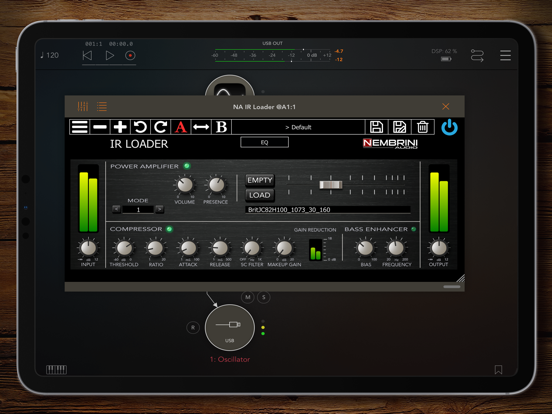The height and width of the screenshot is (414, 552).
Task: Open the plugin hamburger menu icon
Action: (80, 127)
